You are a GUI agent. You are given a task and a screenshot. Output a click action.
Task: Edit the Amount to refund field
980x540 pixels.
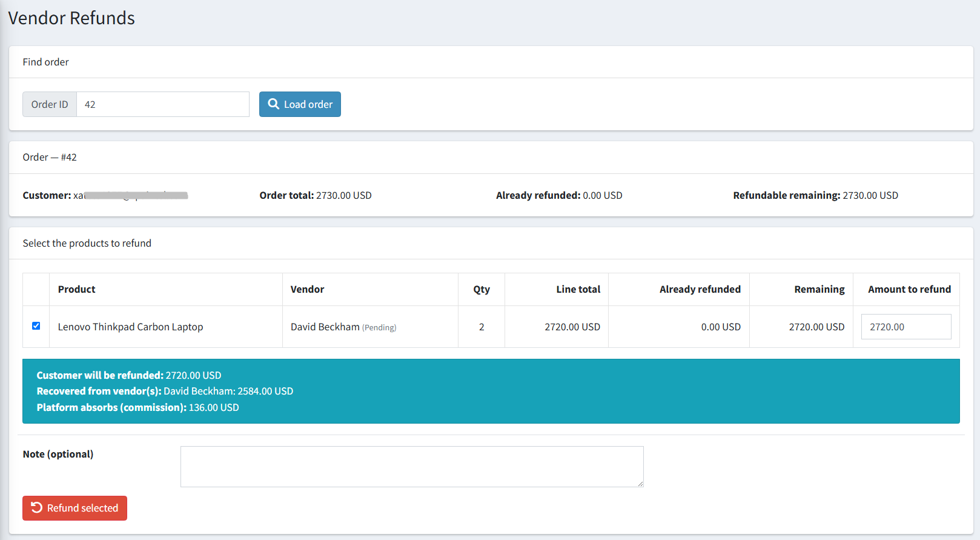[906, 327]
